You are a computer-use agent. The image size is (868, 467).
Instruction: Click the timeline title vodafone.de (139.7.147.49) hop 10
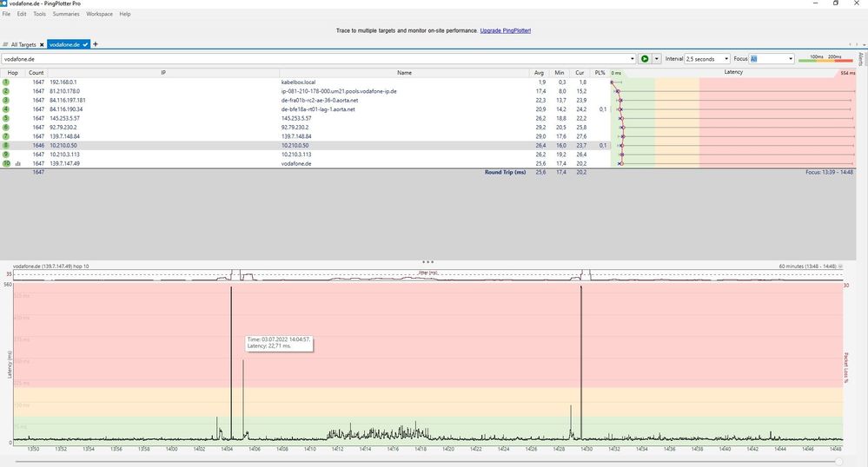pyautogui.click(x=51, y=266)
